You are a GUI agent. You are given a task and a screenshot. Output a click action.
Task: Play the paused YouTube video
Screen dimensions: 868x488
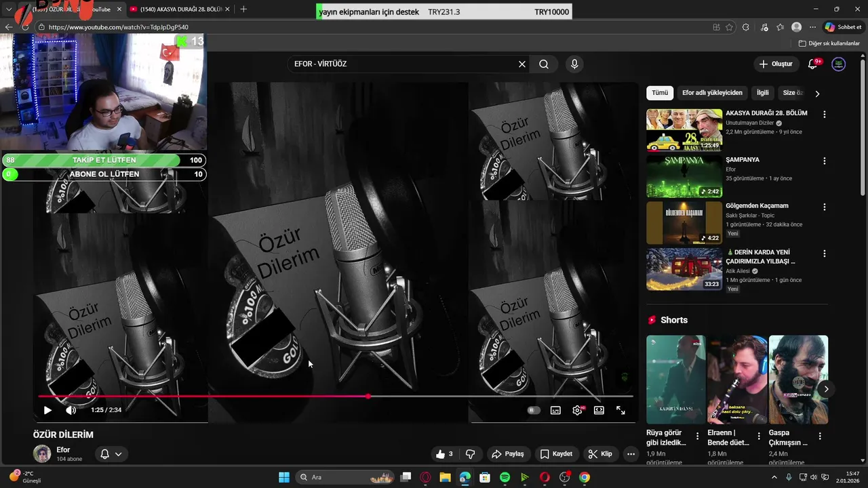[x=47, y=410]
